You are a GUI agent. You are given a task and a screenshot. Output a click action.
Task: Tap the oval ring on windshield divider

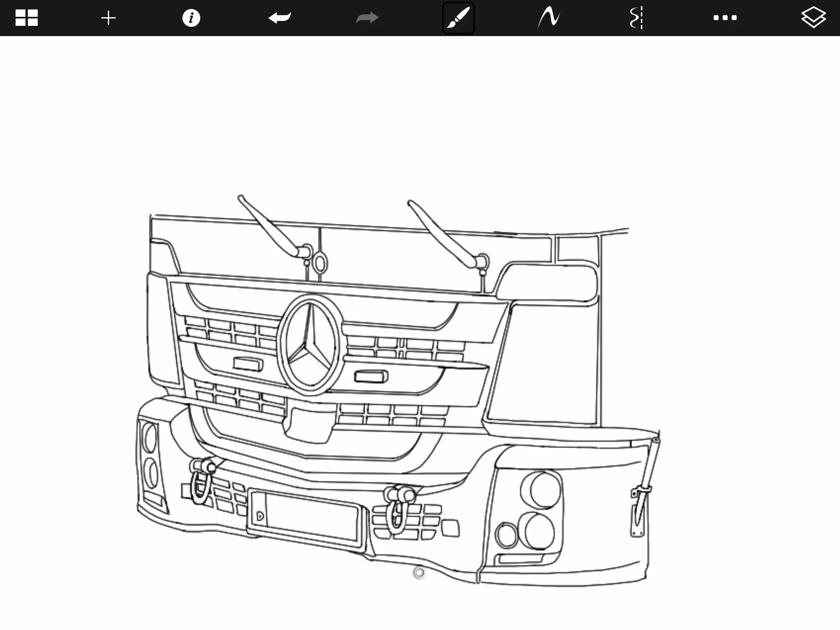pos(320,262)
